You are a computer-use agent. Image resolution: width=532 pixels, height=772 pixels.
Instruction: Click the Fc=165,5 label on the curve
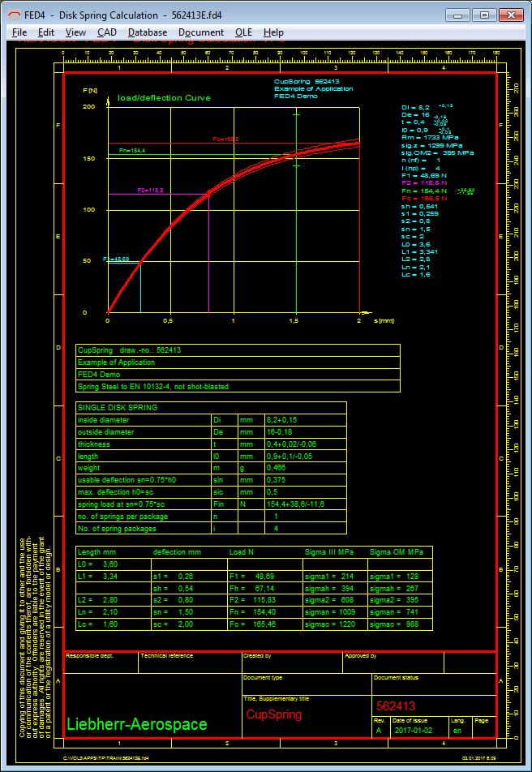click(225, 139)
